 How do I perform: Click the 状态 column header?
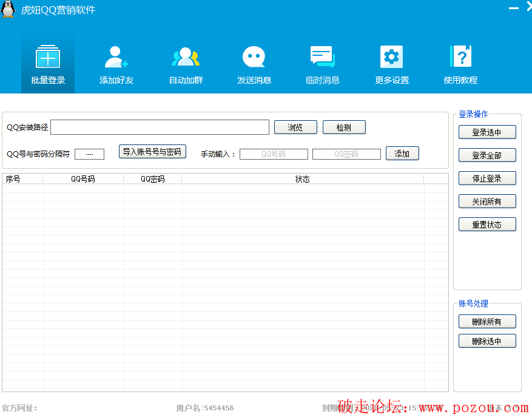click(303, 178)
